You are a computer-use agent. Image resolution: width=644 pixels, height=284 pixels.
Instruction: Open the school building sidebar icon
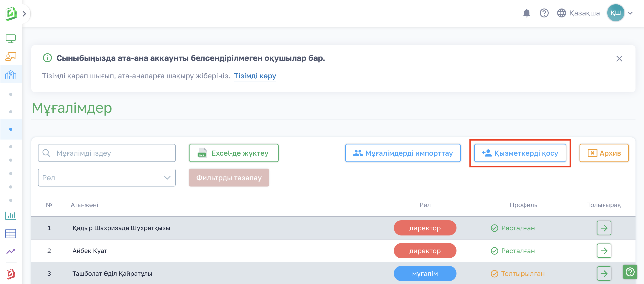tap(11, 74)
